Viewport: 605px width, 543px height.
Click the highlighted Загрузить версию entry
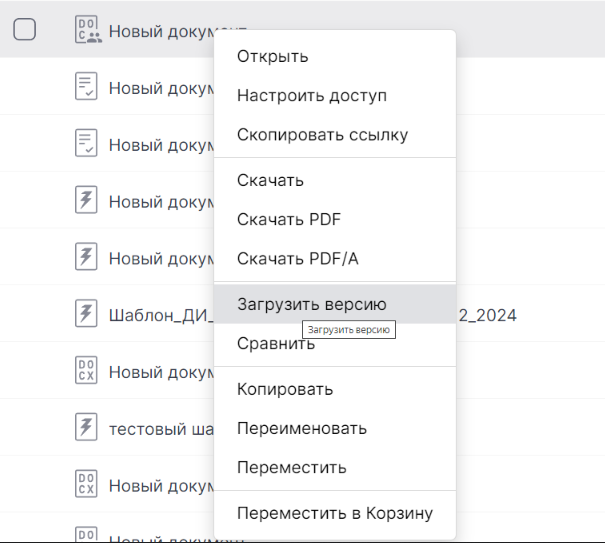[x=335, y=304]
